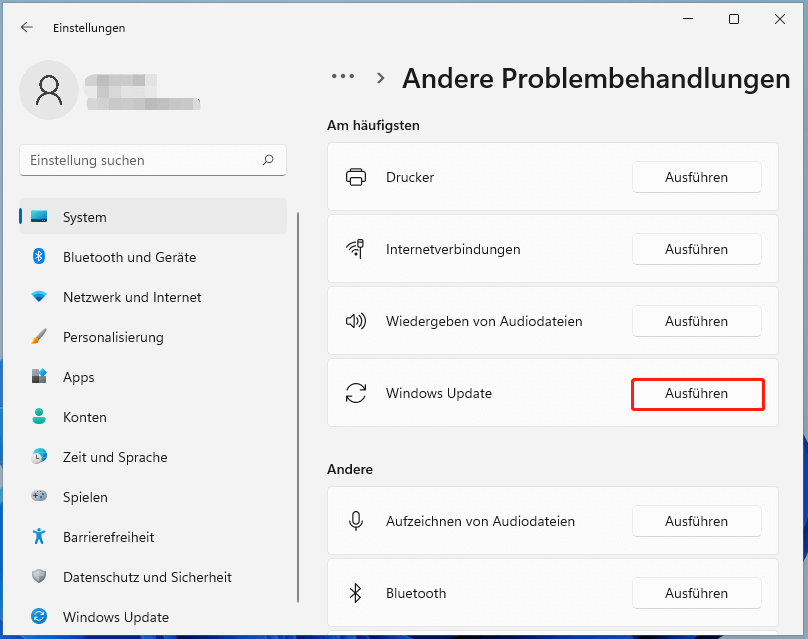Click the back arrow in Einstellungen

pyautogui.click(x=27, y=27)
